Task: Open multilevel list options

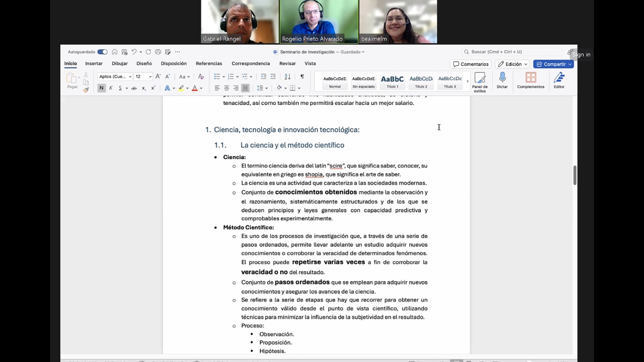Action: tap(245, 77)
